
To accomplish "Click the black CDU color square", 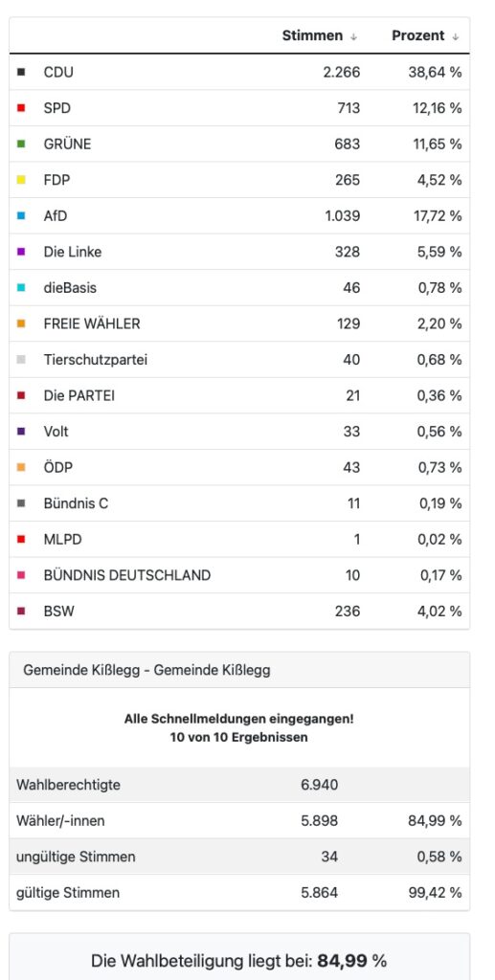I will tap(21, 73).
